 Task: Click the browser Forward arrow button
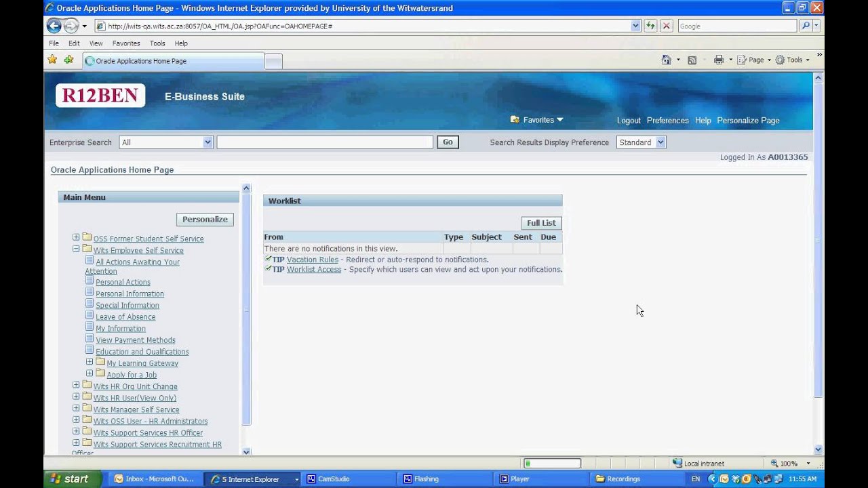71,26
